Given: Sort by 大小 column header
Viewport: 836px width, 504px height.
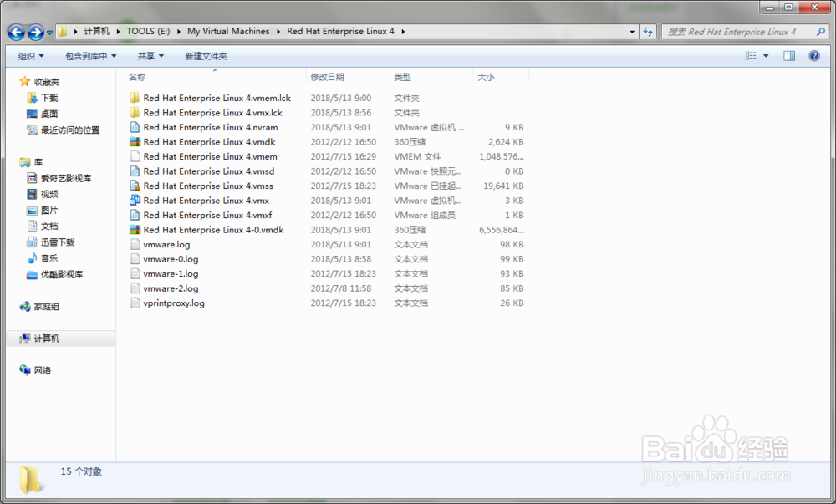Looking at the screenshot, I should [486, 77].
